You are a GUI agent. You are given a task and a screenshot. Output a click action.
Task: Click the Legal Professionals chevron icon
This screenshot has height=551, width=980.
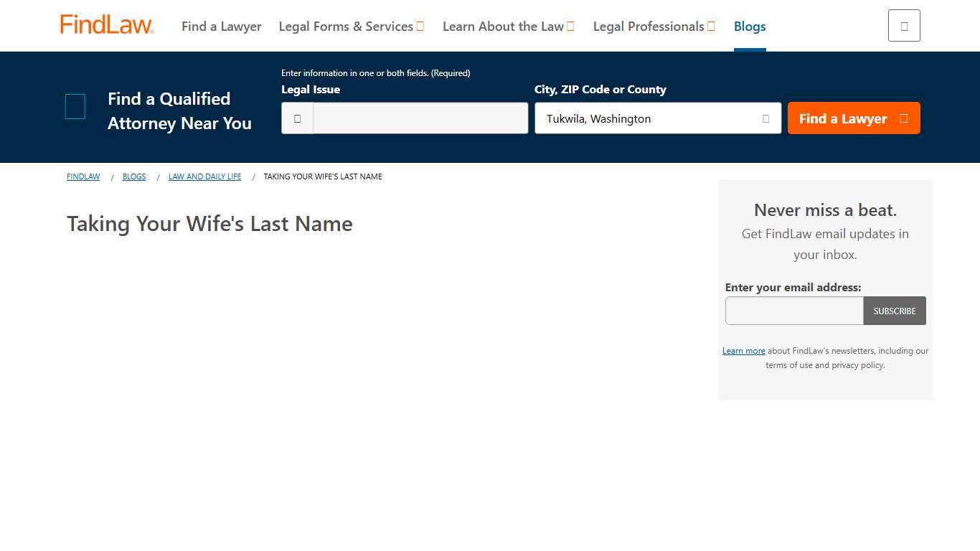click(x=712, y=26)
